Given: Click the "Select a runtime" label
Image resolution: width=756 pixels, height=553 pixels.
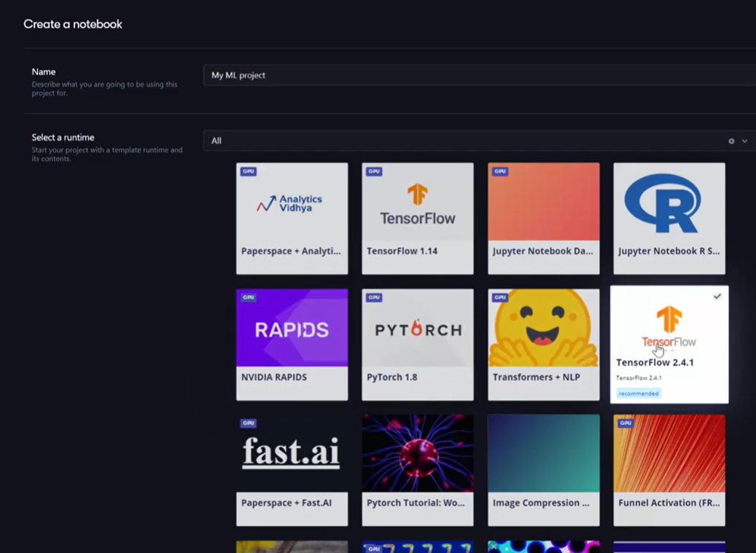Looking at the screenshot, I should 63,137.
